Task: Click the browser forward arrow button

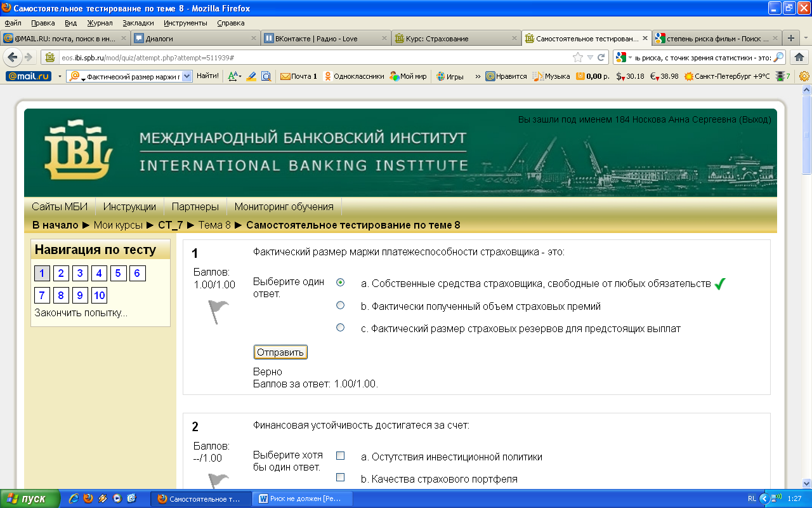Action: click(29, 57)
